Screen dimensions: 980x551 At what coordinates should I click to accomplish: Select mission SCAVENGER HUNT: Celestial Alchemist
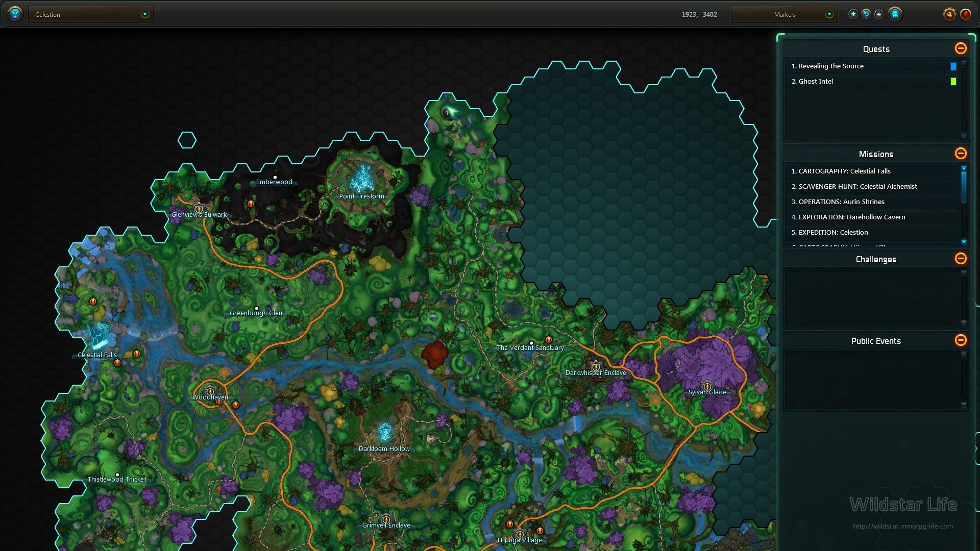point(872,187)
